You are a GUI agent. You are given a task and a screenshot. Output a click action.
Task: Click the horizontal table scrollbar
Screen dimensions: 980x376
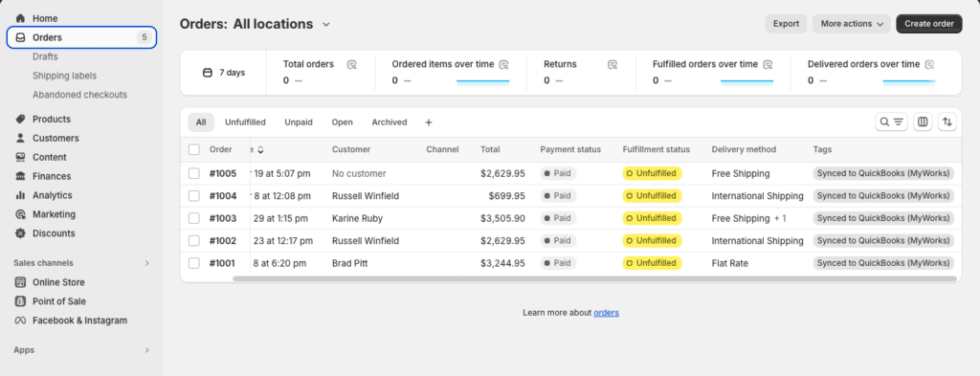tap(594, 278)
